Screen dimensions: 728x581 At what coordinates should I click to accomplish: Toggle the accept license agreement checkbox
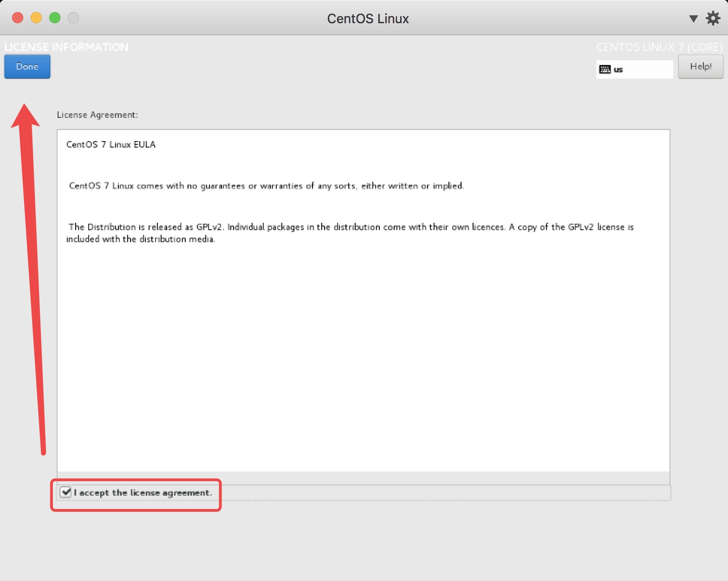pos(66,492)
